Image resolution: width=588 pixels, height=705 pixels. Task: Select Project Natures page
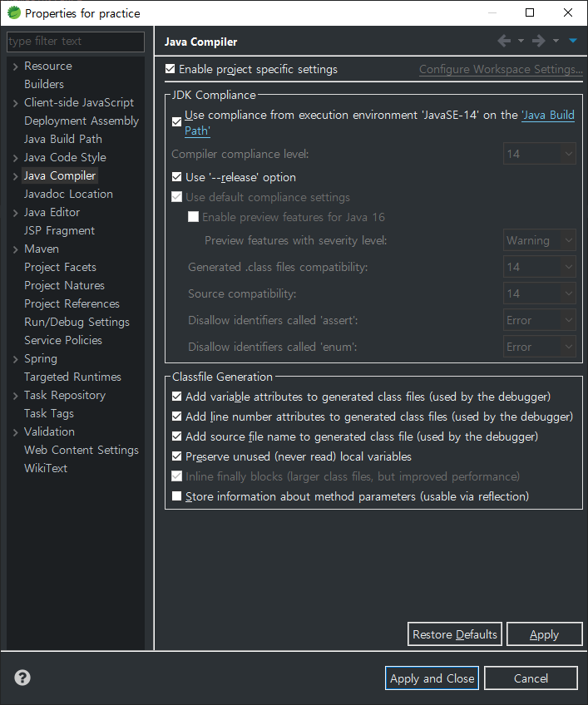[64, 285]
